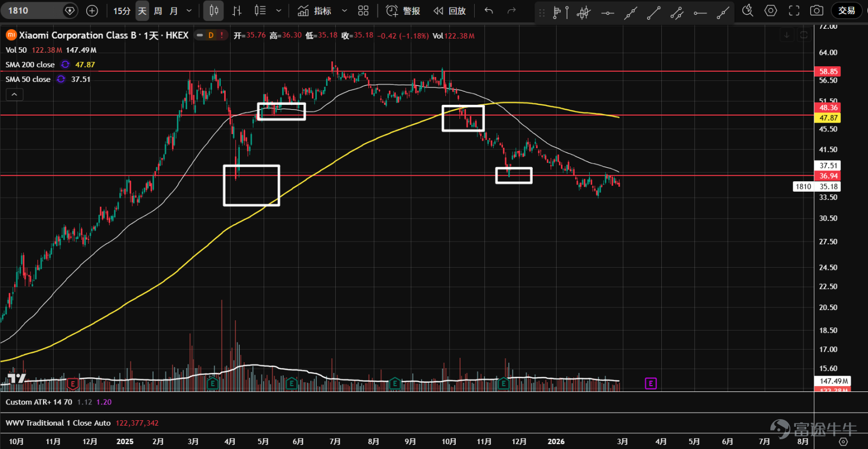Click the orange D delayed data indicator
The image size is (868, 449).
pyautogui.click(x=211, y=35)
